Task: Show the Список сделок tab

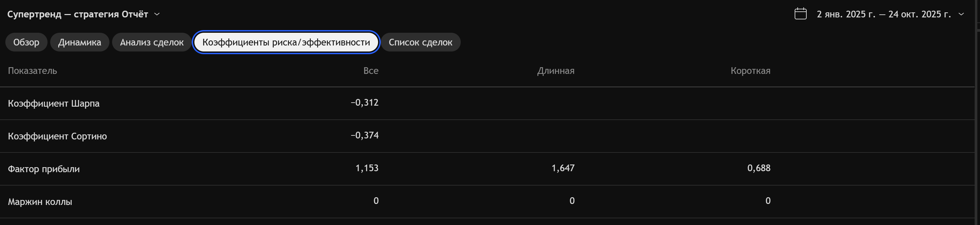Action: [x=420, y=42]
